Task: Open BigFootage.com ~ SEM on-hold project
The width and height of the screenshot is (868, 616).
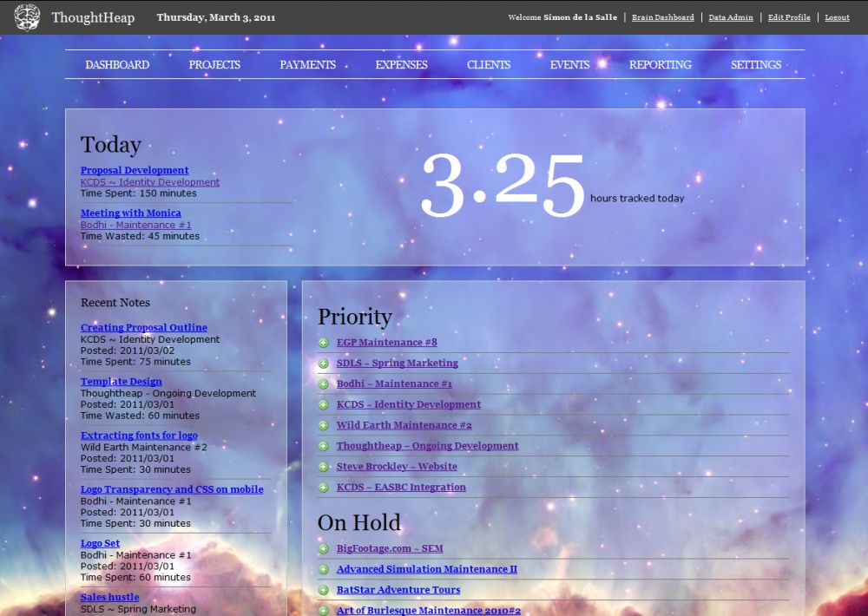Action: (x=390, y=548)
